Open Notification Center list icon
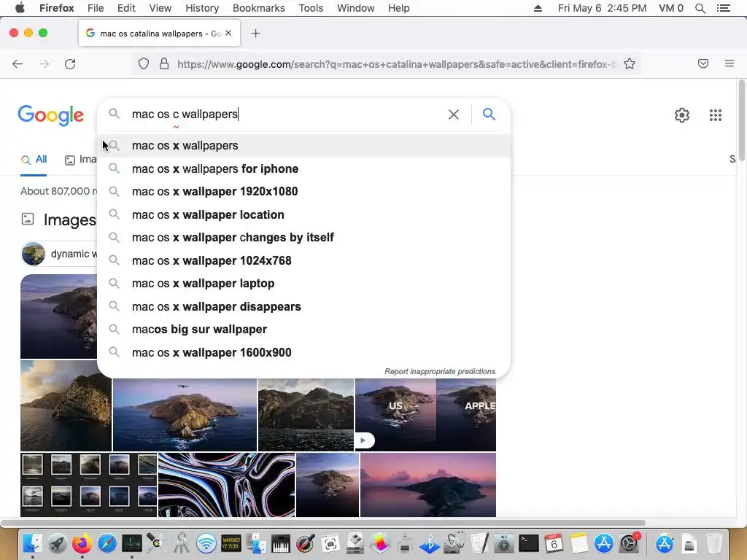747x560 pixels. [x=723, y=8]
